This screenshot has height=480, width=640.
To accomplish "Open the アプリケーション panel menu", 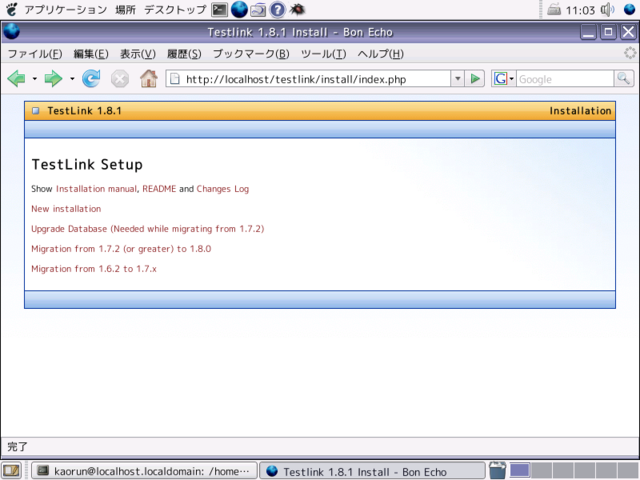I will pos(65,9).
